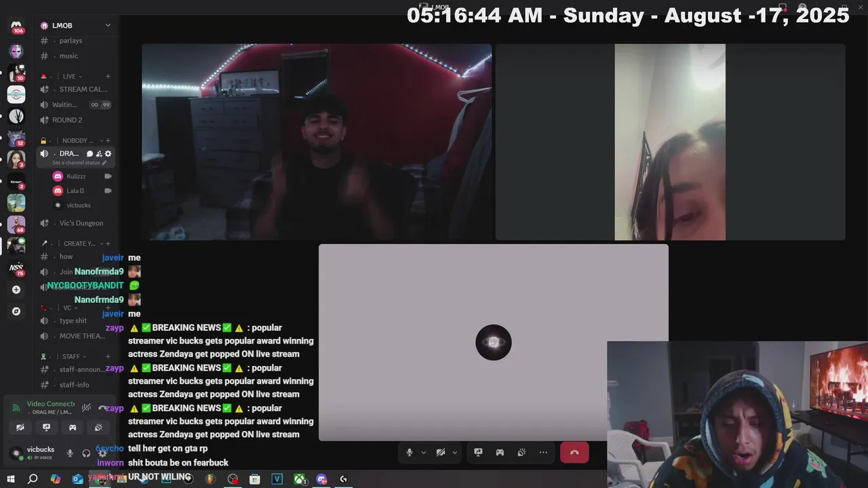
Task: Open Discover servers compass icon
Action: click(16, 311)
